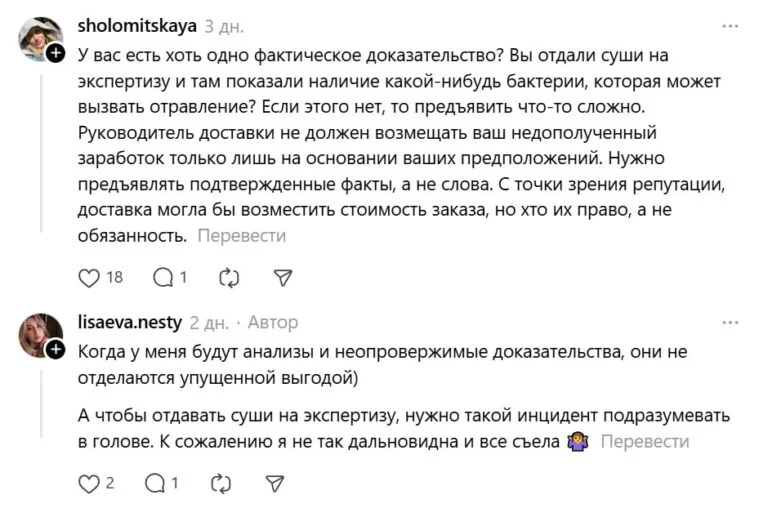Image resolution: width=768 pixels, height=508 pixels.
Task: Share sholomitskaya's comment via paper plane
Action: click(283, 277)
